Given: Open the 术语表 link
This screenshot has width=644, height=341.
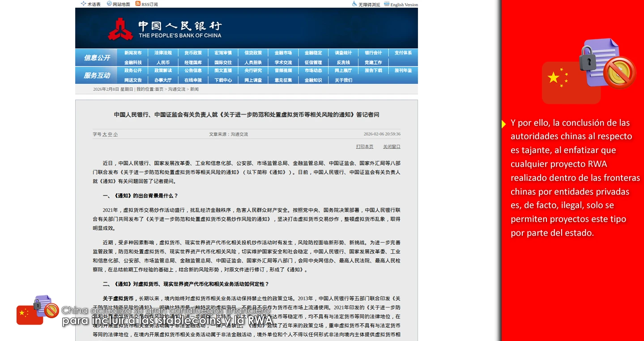Looking at the screenshot, I should tap(94, 4).
